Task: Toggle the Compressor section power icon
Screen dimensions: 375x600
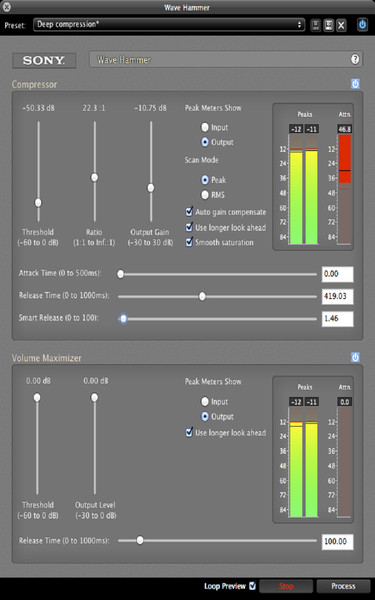Action: (x=355, y=84)
